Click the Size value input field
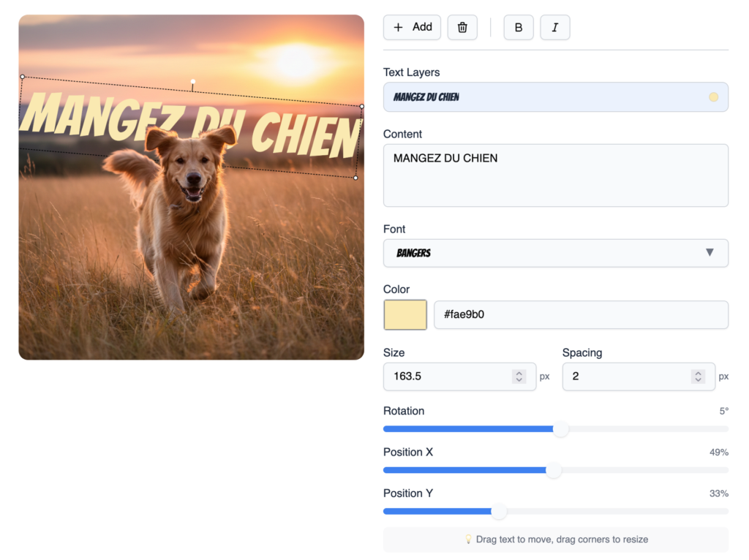 (446, 377)
